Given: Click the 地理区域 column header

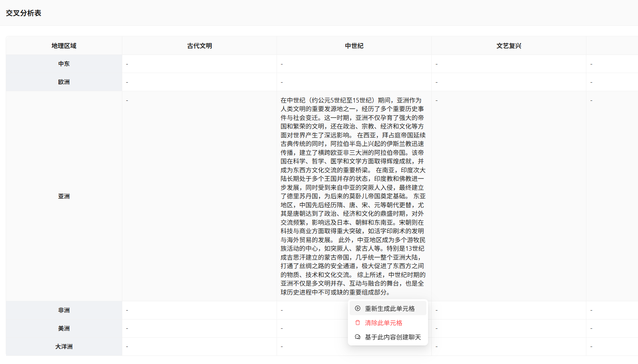Looking at the screenshot, I should click(x=64, y=46).
